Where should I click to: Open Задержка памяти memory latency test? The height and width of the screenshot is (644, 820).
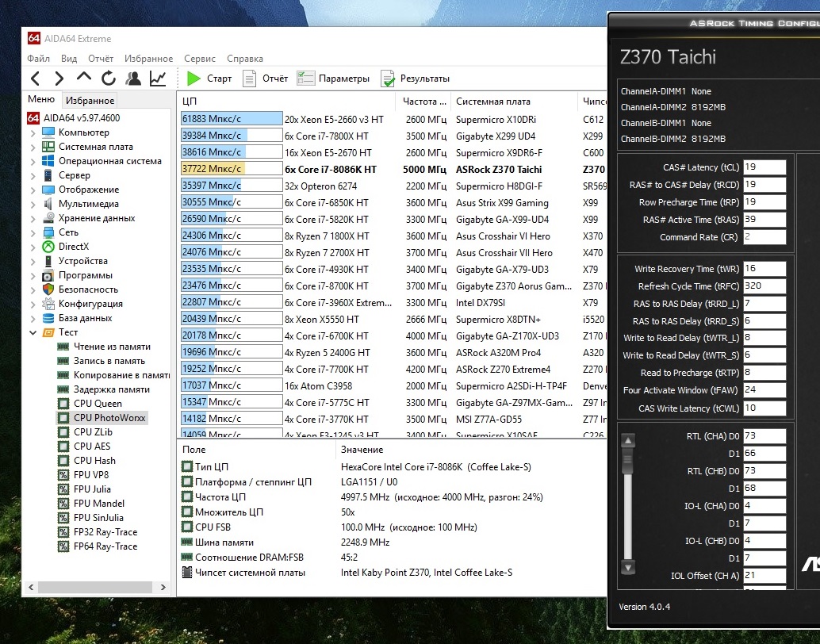[x=111, y=389]
